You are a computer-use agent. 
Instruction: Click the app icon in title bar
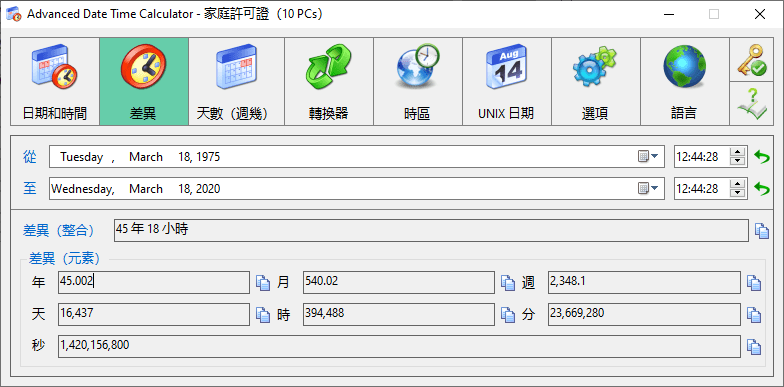point(14,14)
